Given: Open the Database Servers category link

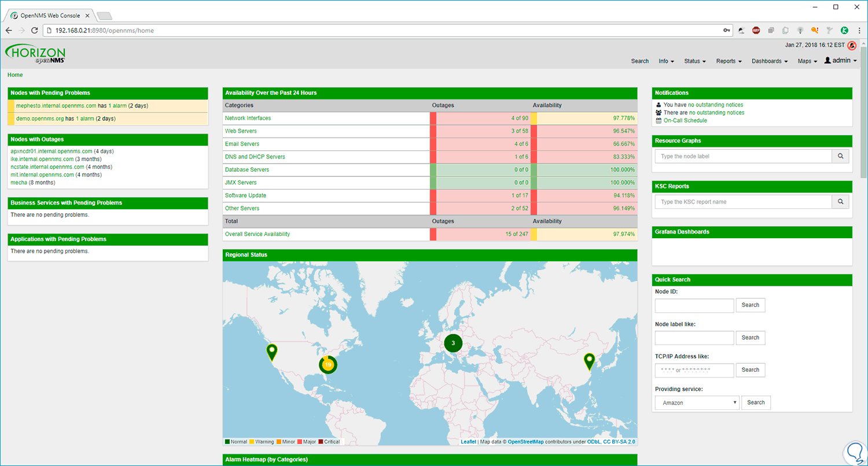Looking at the screenshot, I should 247,169.
